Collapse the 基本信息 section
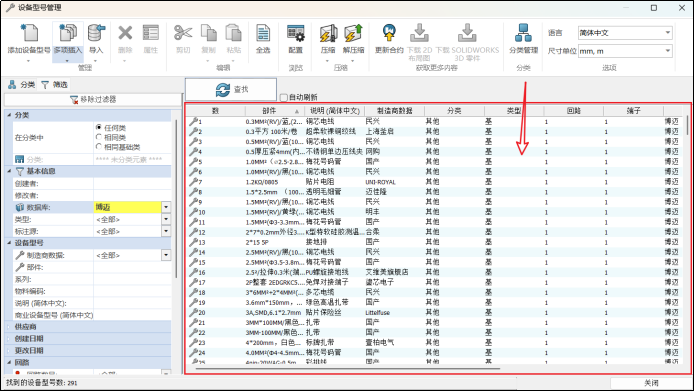695x392 pixels. 9,171
